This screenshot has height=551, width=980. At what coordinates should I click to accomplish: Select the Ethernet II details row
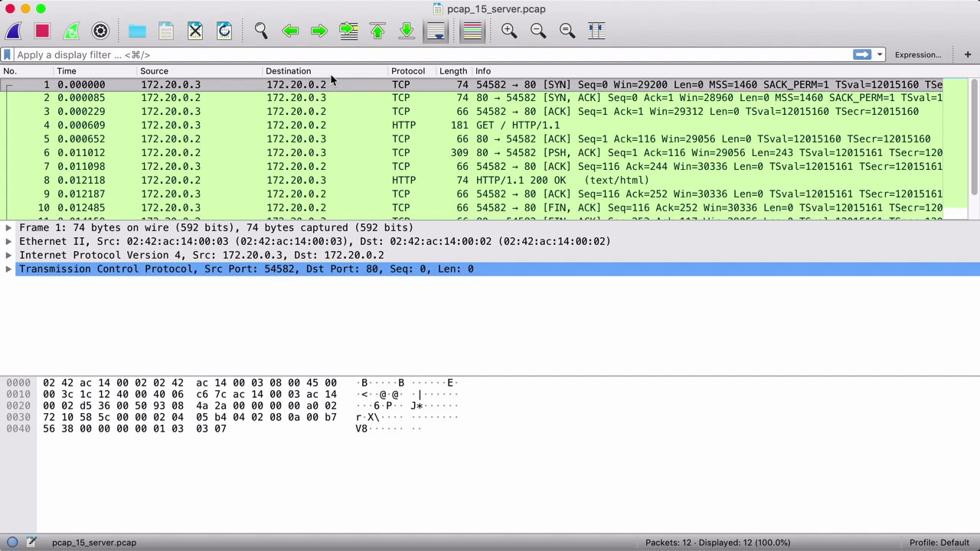tap(490, 242)
